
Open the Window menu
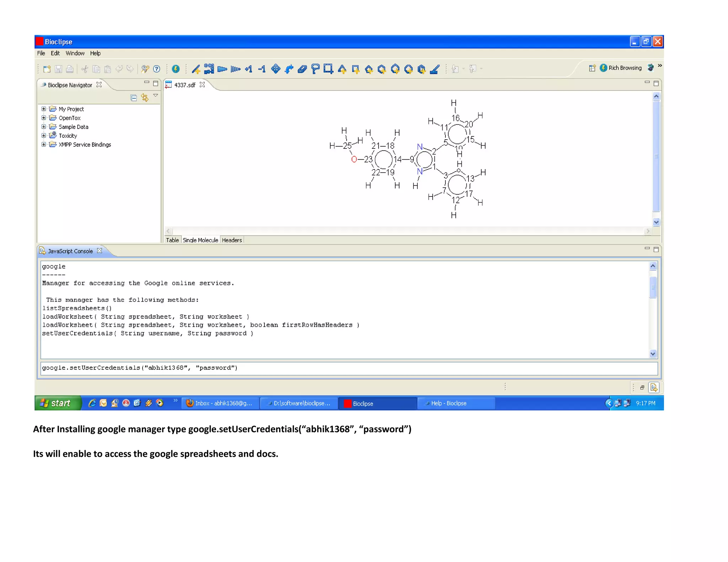click(75, 53)
